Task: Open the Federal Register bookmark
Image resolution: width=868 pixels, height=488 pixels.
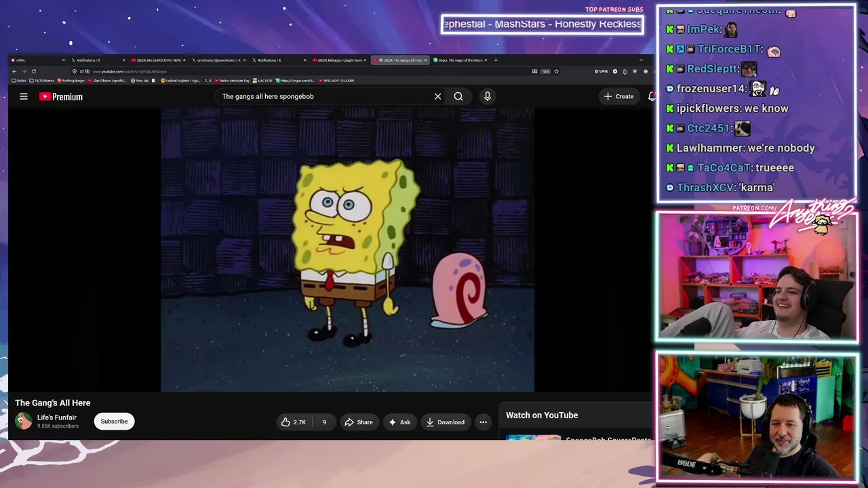Action: (180, 81)
